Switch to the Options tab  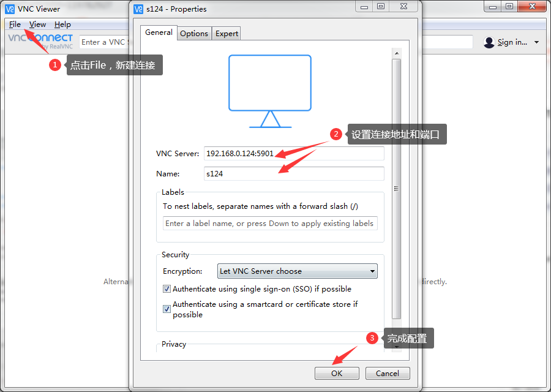(194, 34)
